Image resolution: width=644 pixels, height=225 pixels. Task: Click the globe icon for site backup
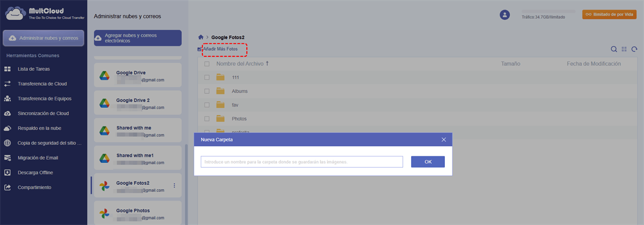tap(8, 143)
